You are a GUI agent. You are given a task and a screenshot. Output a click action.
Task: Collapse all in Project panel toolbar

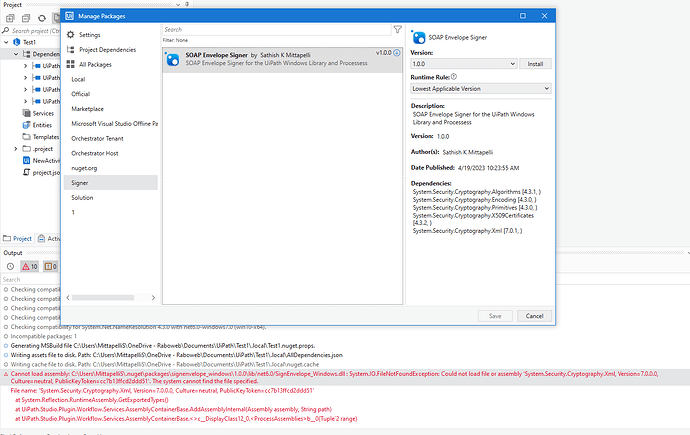pos(26,18)
